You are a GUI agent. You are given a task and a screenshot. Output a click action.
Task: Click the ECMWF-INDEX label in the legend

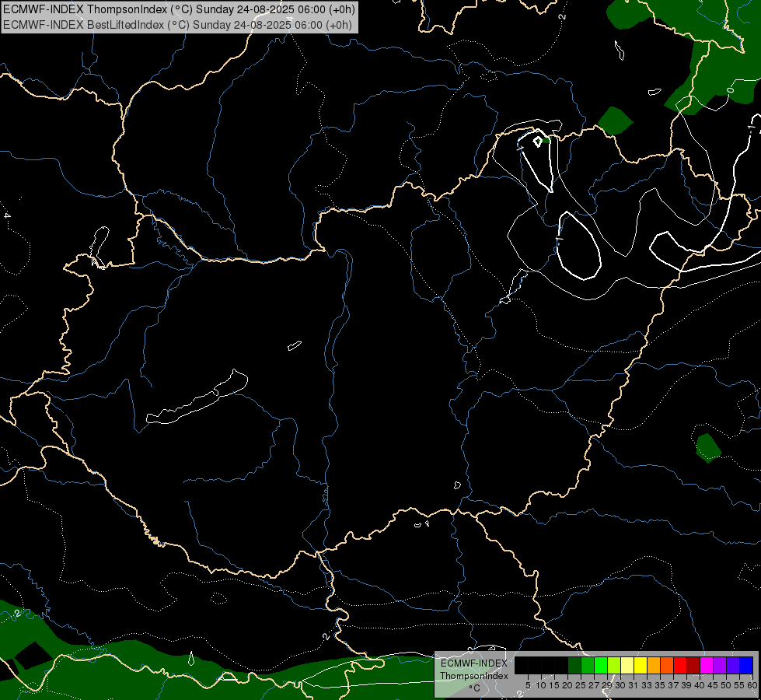click(x=474, y=663)
